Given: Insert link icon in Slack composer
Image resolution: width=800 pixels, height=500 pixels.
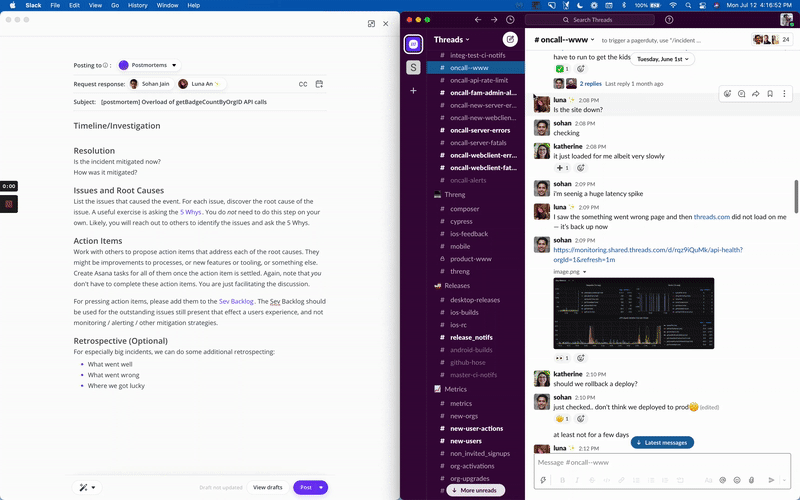Looking at the screenshot, I should [621, 480].
